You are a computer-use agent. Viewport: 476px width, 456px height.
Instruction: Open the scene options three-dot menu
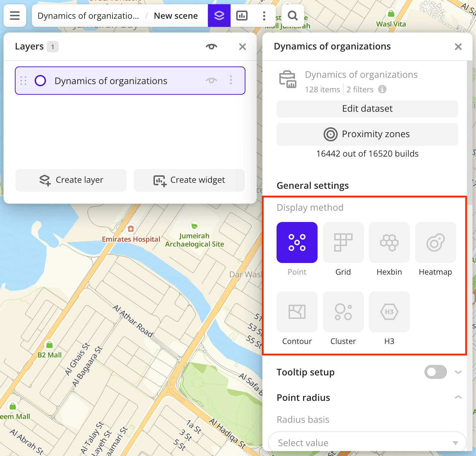[x=264, y=16]
